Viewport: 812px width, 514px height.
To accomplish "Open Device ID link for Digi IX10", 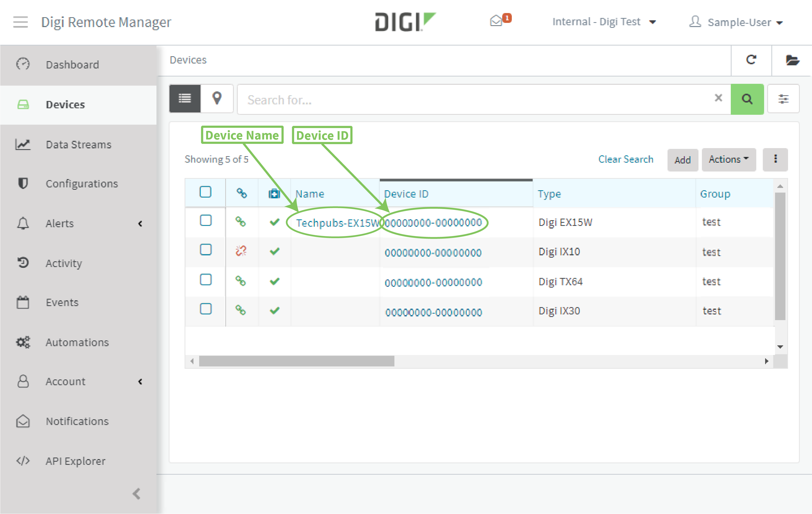I will [433, 252].
